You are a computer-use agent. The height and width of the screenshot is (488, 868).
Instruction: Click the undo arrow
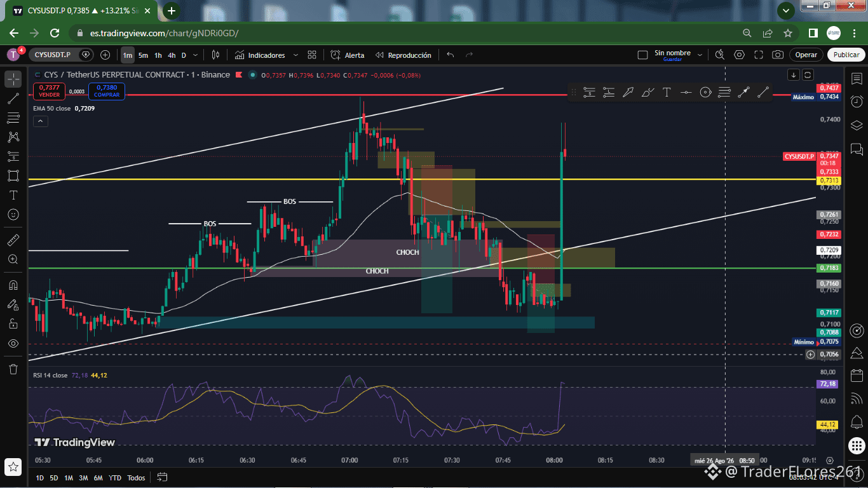pyautogui.click(x=450, y=55)
